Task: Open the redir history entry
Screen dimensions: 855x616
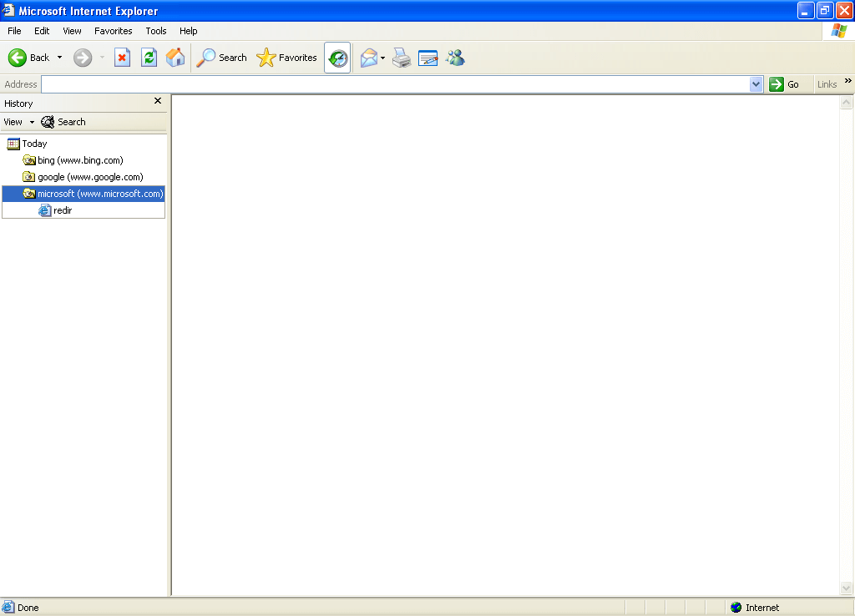Action: 55,210
